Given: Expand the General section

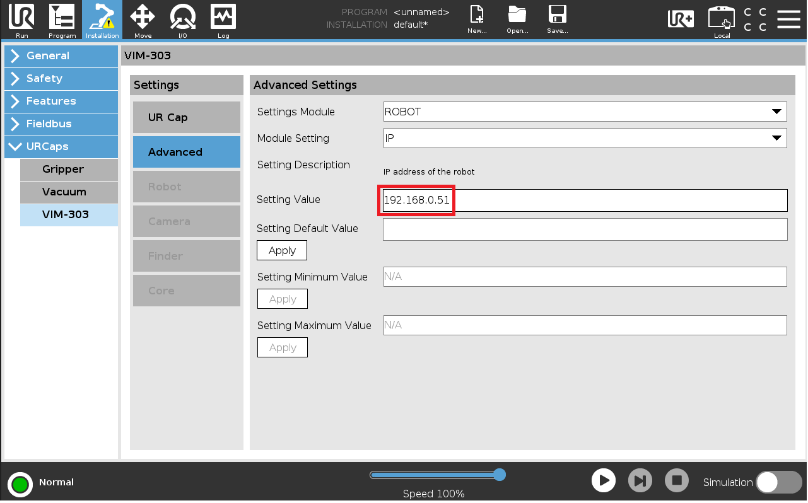Looking at the screenshot, I should click(61, 56).
